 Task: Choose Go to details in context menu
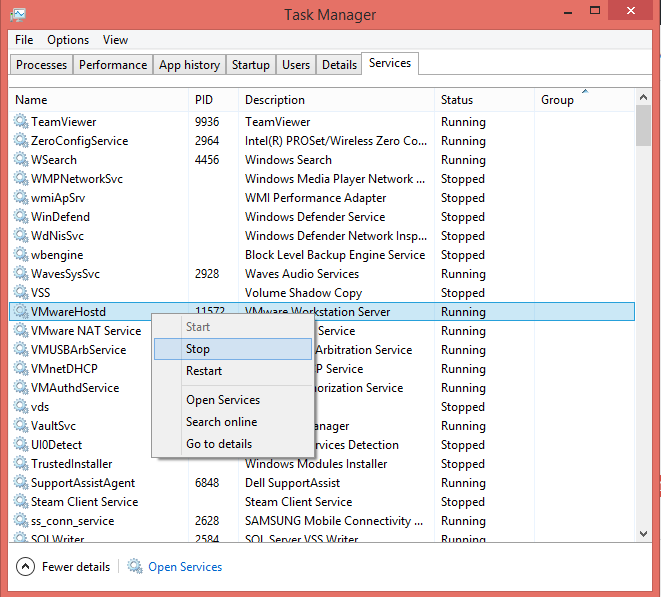[x=233, y=444]
